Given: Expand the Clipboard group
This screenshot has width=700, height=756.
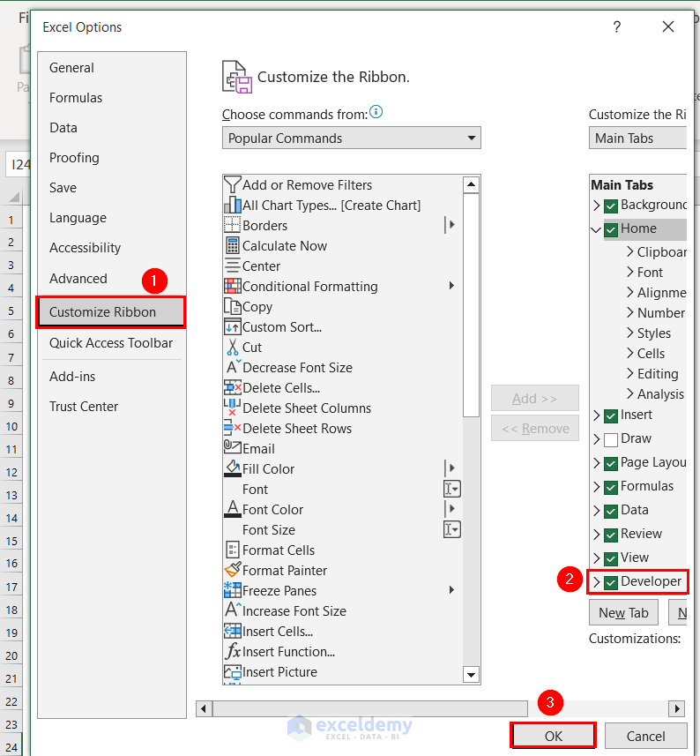Looking at the screenshot, I should coord(629,251).
